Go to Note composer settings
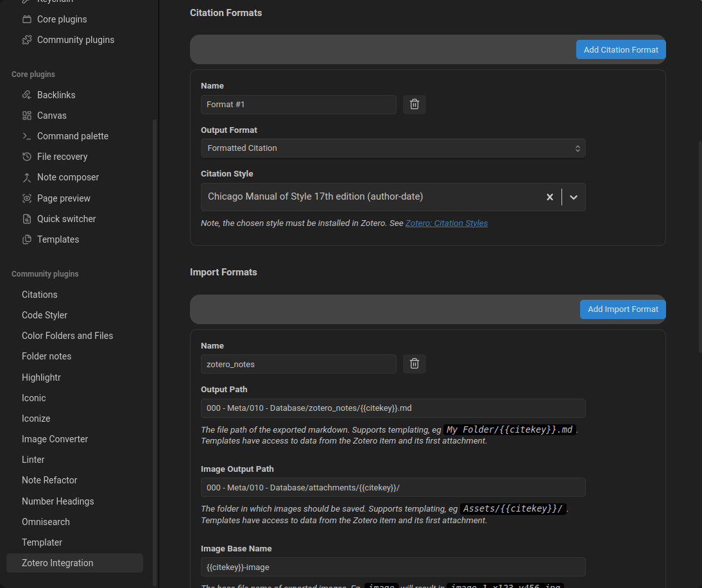The image size is (702, 588). point(68,177)
